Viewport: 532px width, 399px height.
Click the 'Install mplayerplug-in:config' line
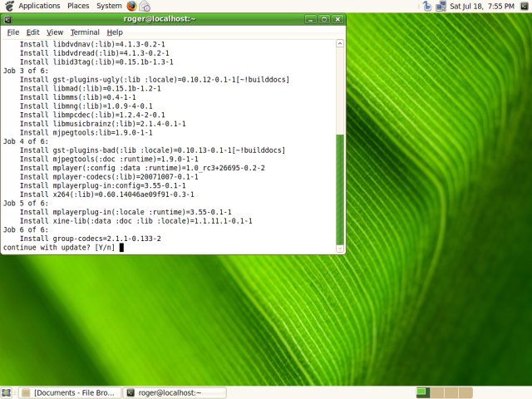point(103,185)
